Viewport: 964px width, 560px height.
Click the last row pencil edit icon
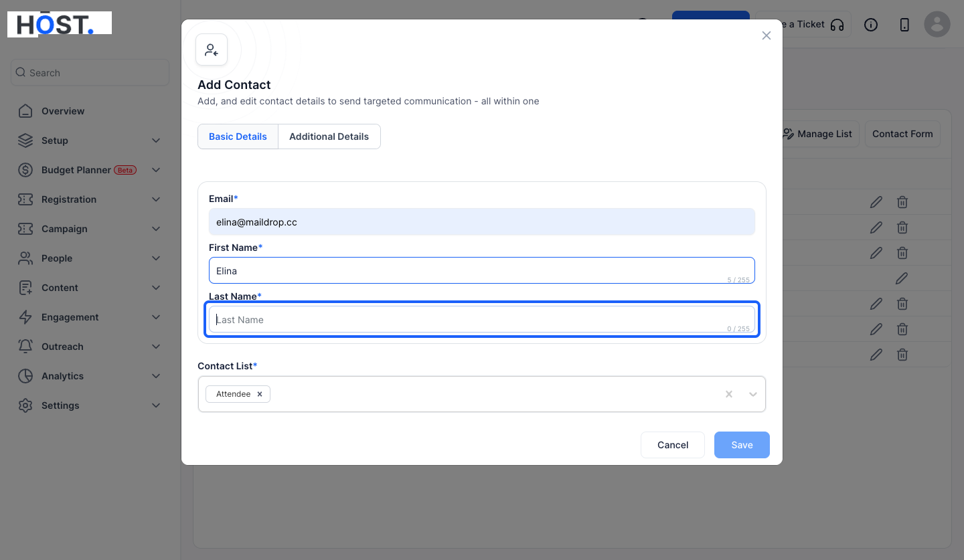(x=876, y=355)
